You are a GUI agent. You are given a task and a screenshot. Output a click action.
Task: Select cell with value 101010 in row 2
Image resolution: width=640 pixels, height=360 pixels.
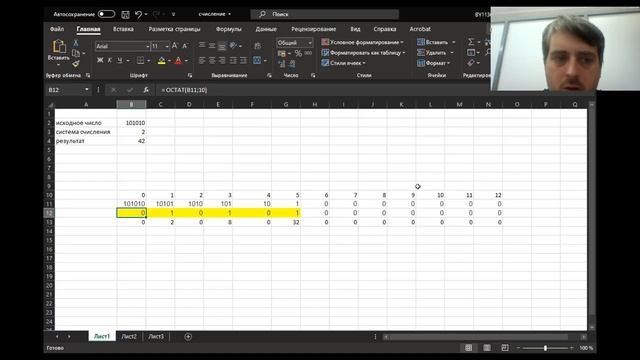[131, 123]
